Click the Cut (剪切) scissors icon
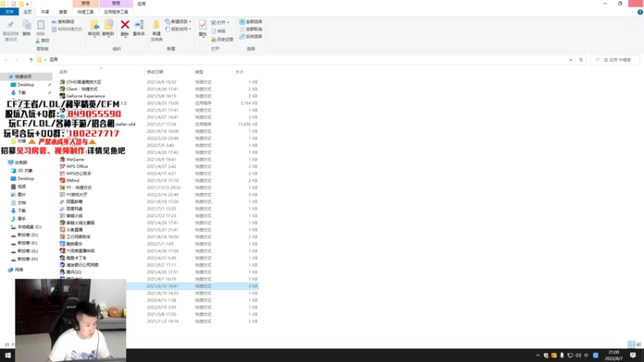644x362 pixels. click(x=43, y=41)
